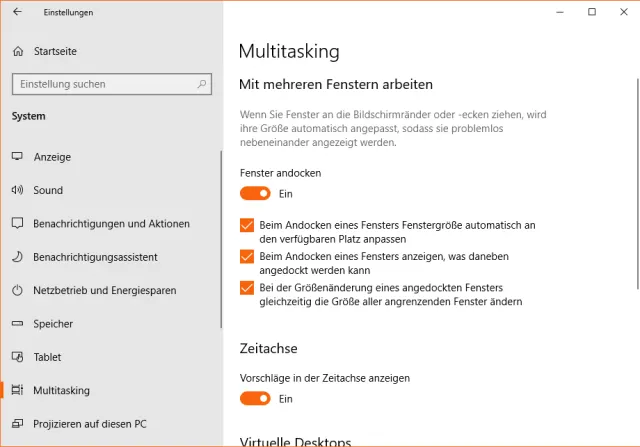The width and height of the screenshot is (640, 447).
Task: Uncheck 'was daneben angedockt werden kann' checkbox
Action: tap(248, 257)
